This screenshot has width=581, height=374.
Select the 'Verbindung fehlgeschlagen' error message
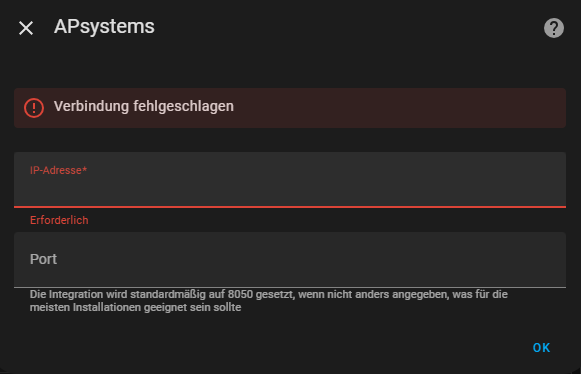[x=144, y=106]
